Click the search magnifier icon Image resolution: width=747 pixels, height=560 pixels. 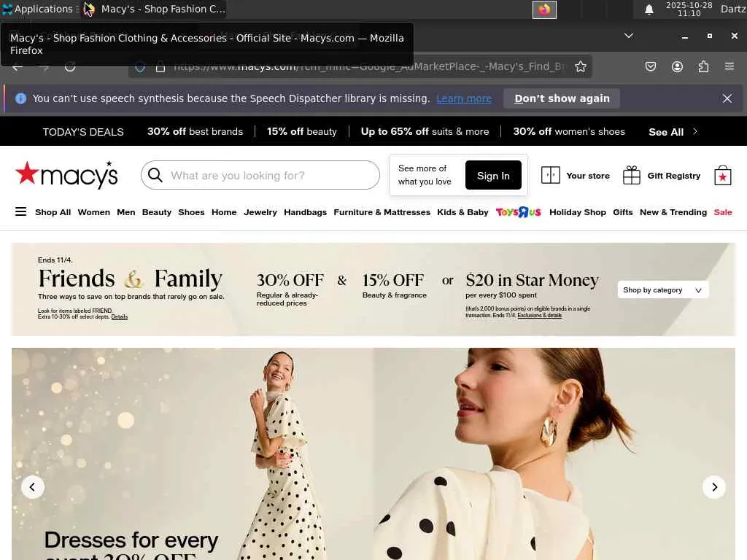155,175
